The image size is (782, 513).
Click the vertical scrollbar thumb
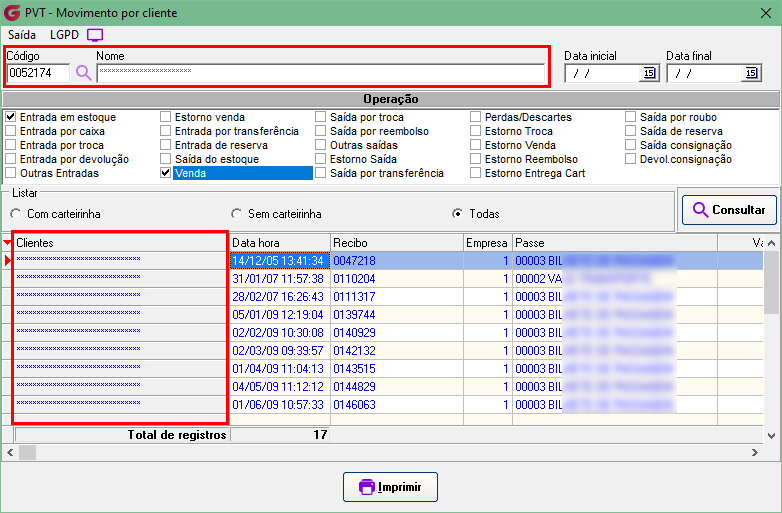point(772,283)
